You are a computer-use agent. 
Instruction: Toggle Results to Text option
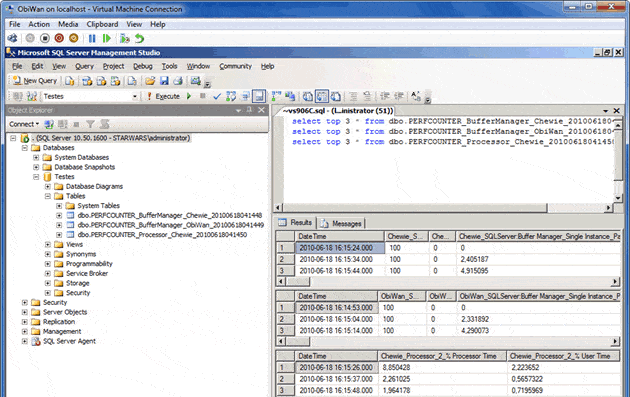(308, 96)
